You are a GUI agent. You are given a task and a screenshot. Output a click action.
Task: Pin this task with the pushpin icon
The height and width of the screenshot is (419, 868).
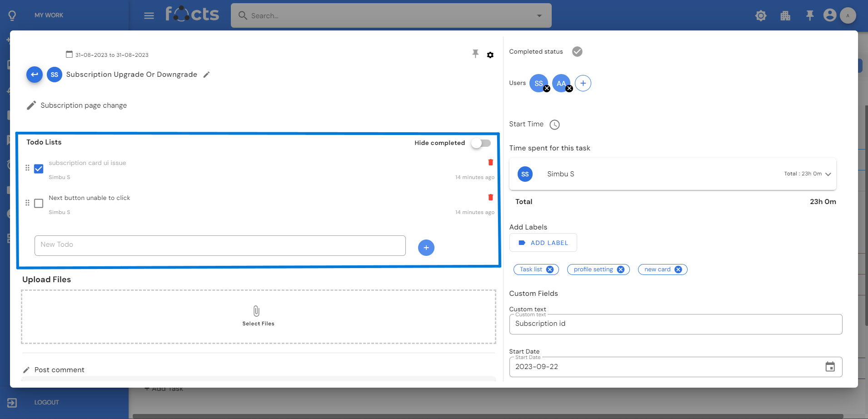tap(475, 54)
